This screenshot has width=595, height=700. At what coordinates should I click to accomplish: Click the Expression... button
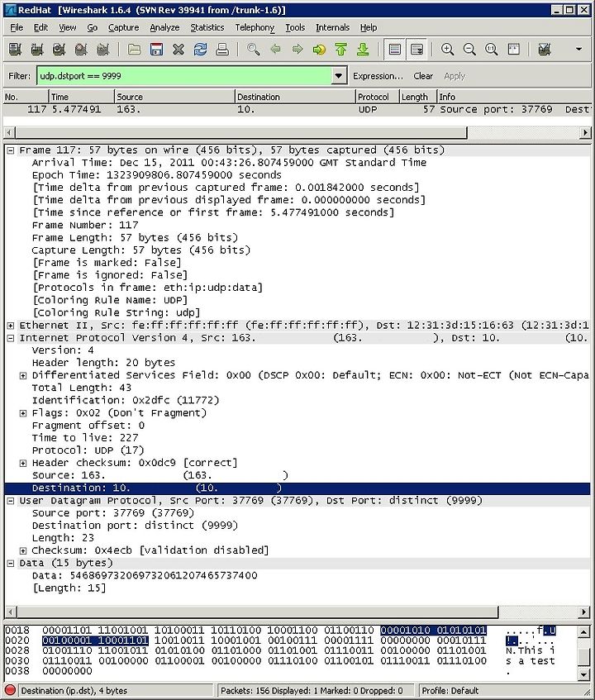coord(378,76)
